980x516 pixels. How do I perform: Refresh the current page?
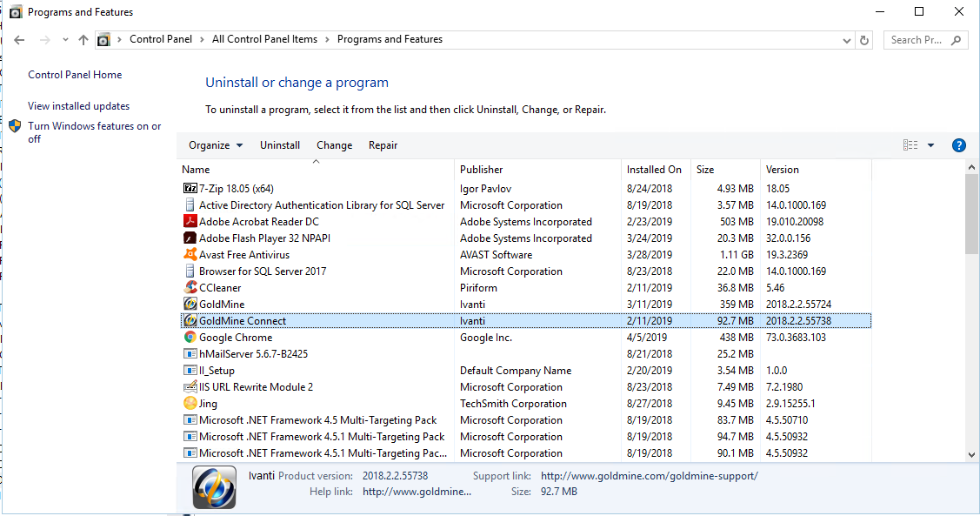(863, 39)
